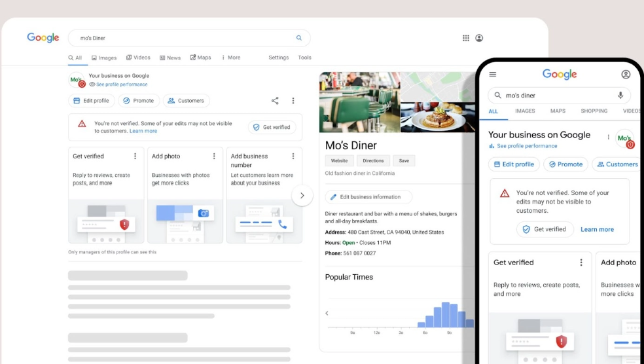Viewport: 644px width, 364px height.
Task: Expand the More search options menu
Action: coord(231,58)
